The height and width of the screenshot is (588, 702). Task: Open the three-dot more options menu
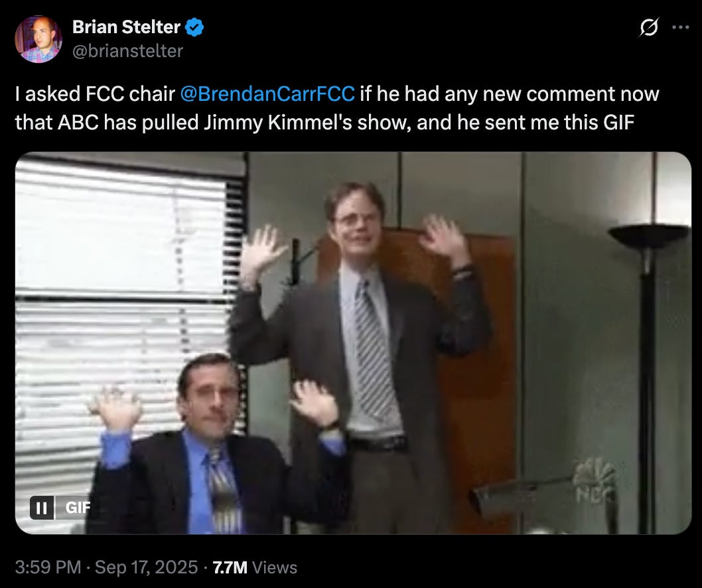[681, 27]
